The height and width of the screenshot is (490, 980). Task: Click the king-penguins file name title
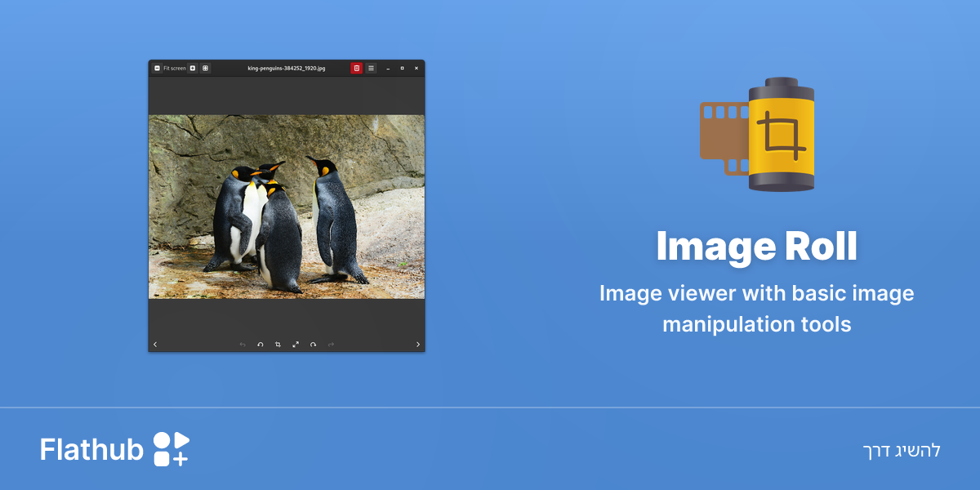tap(287, 69)
